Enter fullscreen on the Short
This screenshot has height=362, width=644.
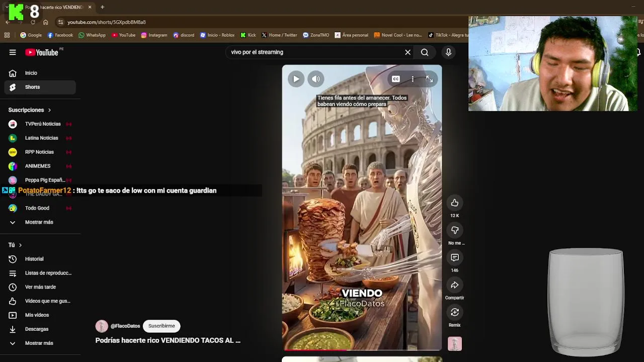click(429, 79)
